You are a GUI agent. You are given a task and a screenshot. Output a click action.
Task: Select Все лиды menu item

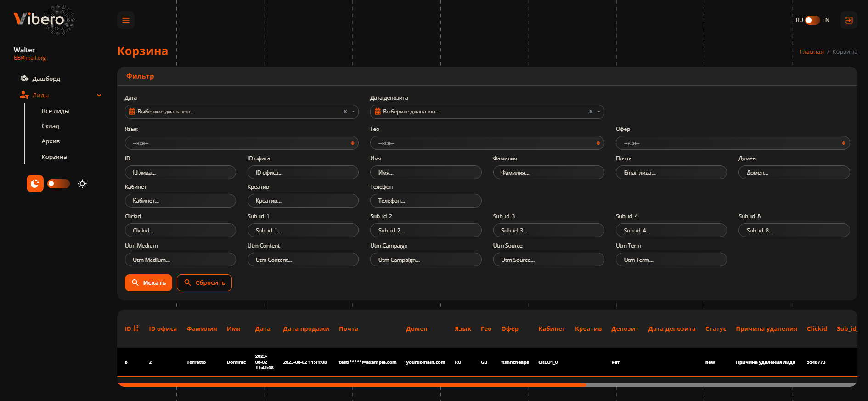coord(55,111)
